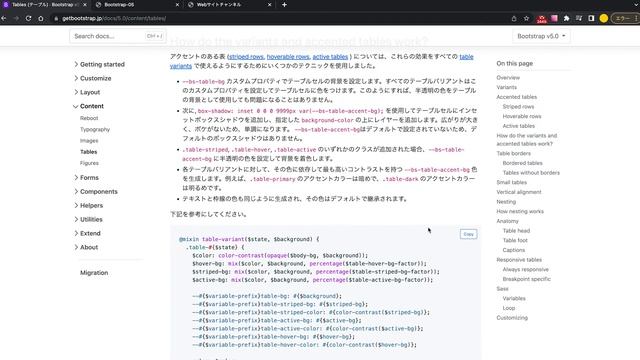
Task: Follow the table variants link
Action: (x=466, y=57)
